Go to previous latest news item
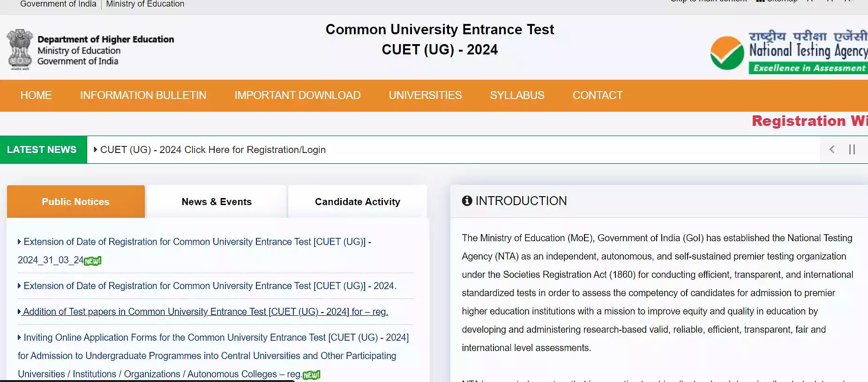This screenshot has height=382, width=868. (x=832, y=149)
